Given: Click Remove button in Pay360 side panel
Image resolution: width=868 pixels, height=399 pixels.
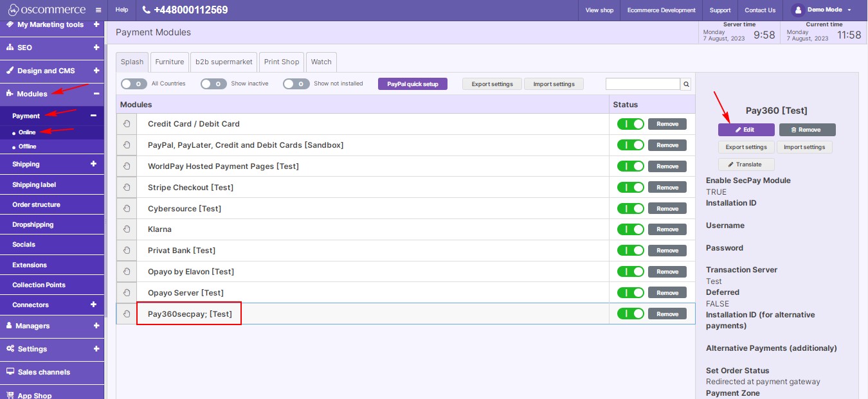Looking at the screenshot, I should (x=808, y=130).
